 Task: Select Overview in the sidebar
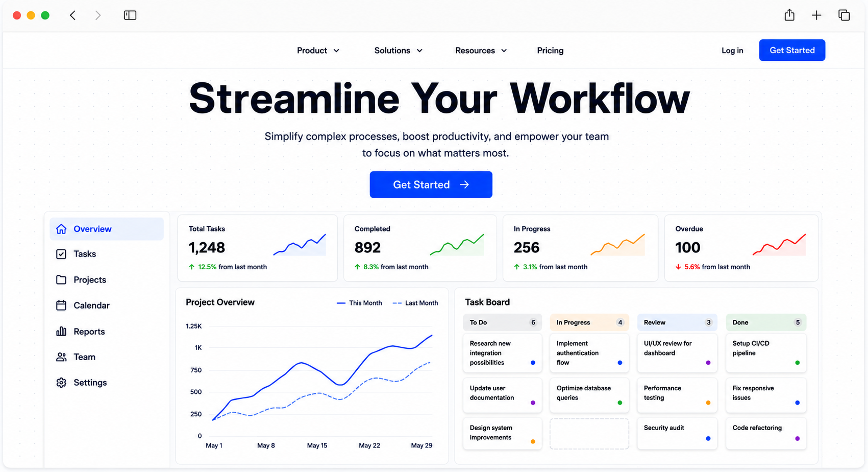click(x=107, y=229)
